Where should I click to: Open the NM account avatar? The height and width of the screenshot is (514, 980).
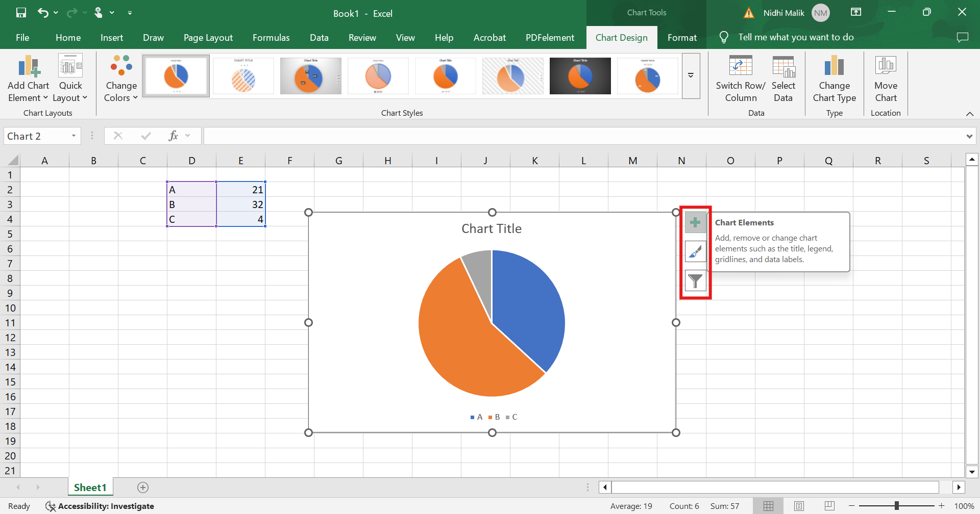click(821, 13)
